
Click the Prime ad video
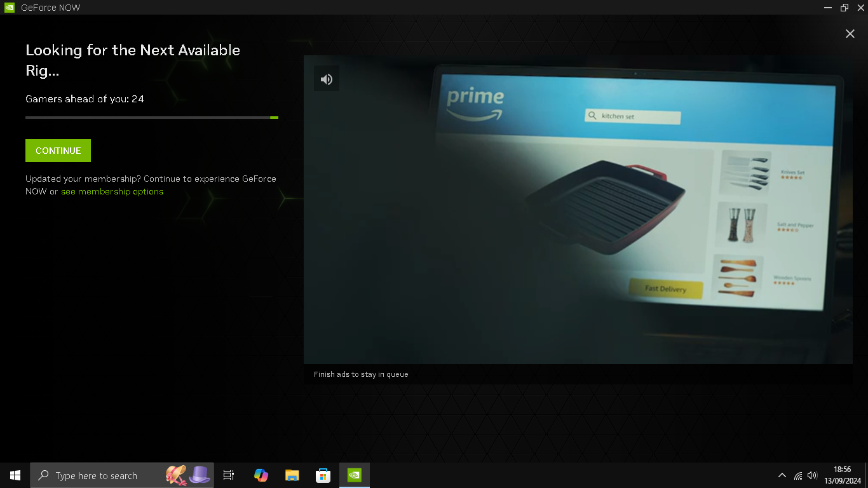[x=578, y=209]
